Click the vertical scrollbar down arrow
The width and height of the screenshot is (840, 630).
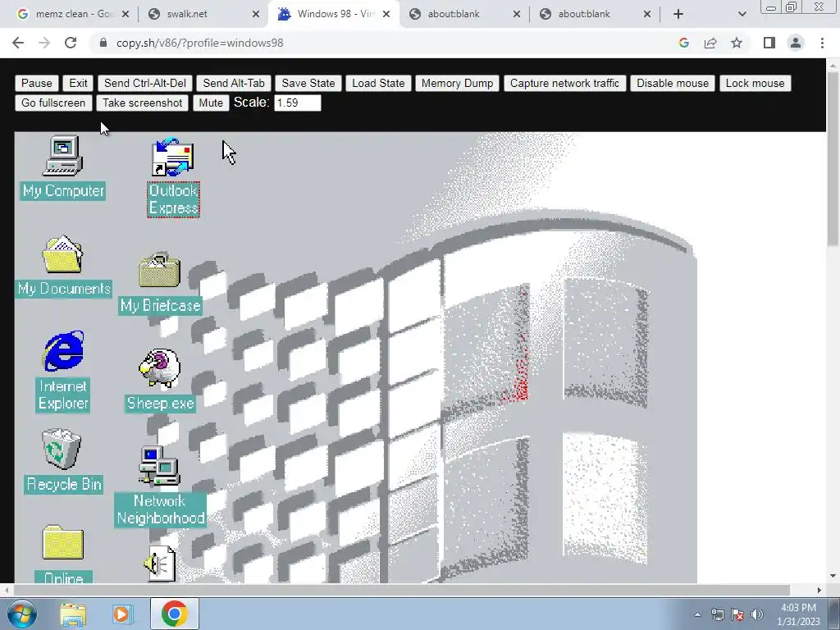click(x=833, y=577)
